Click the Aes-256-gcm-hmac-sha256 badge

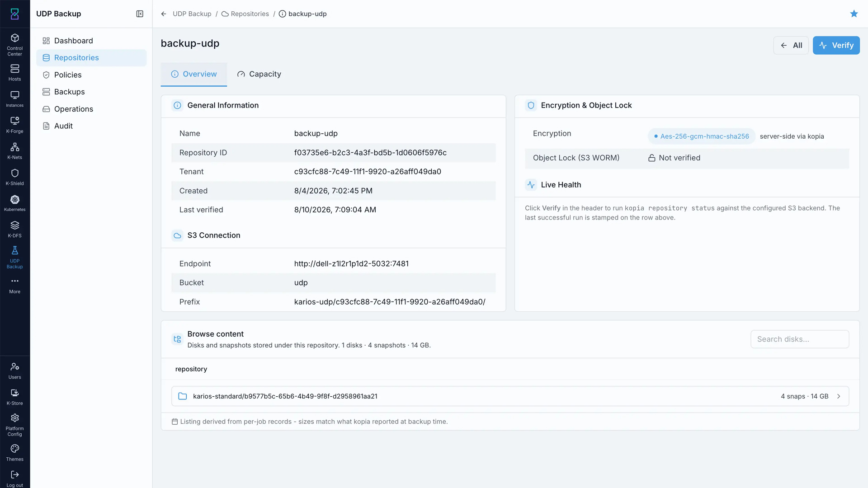(x=701, y=136)
